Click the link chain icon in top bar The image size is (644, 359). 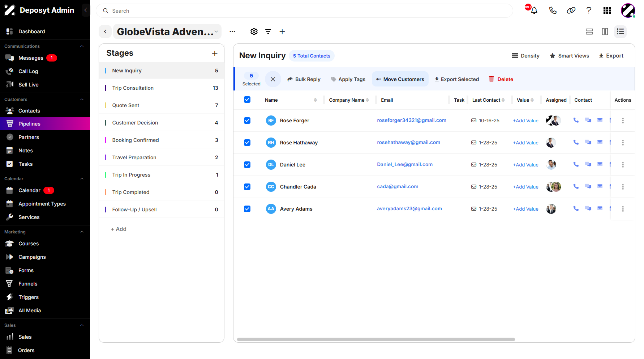[571, 10]
